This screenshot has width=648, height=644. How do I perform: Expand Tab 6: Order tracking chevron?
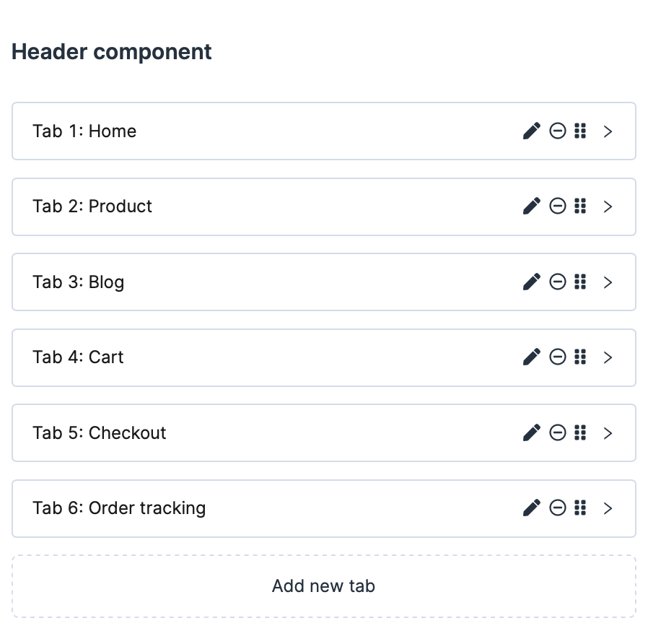pyautogui.click(x=608, y=508)
